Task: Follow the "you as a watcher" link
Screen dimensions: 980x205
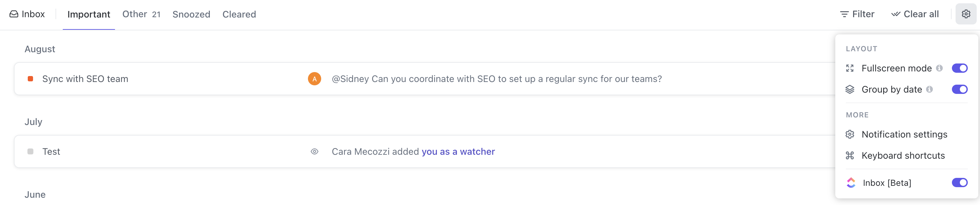Action: click(458, 152)
